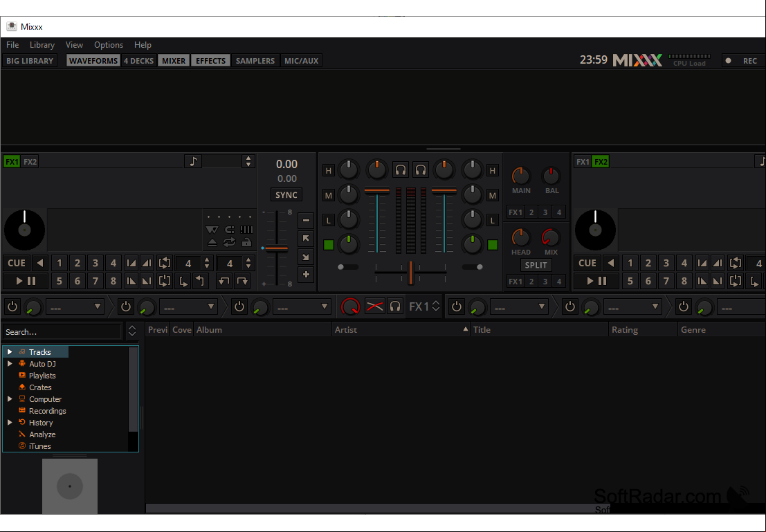This screenshot has height=532, width=766.
Task: Open the Options menu
Action: point(109,44)
